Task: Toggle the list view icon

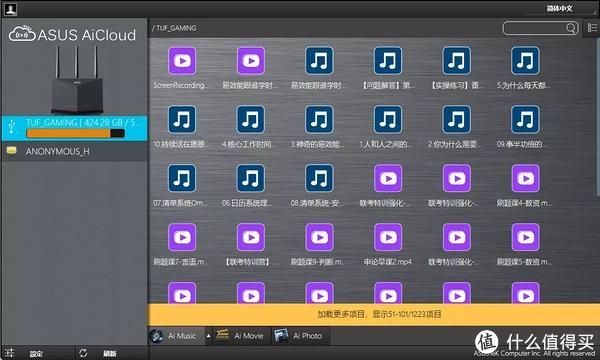Action: click(x=592, y=28)
